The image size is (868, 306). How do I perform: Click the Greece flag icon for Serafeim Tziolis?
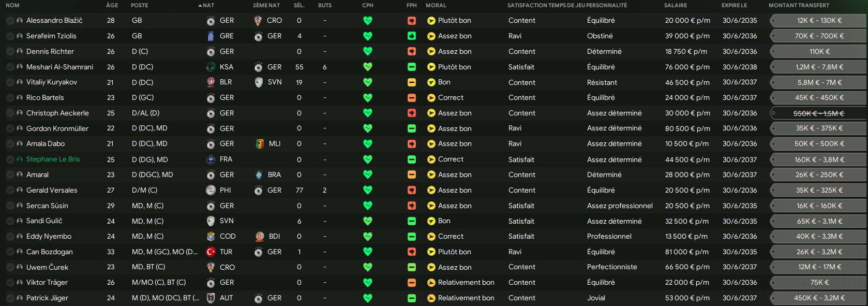[x=211, y=36]
